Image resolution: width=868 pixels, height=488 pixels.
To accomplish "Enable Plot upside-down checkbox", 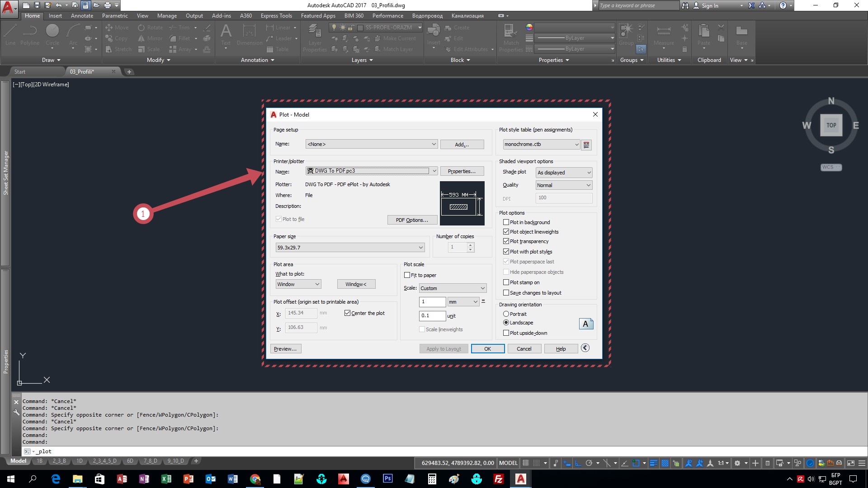I will 506,333.
